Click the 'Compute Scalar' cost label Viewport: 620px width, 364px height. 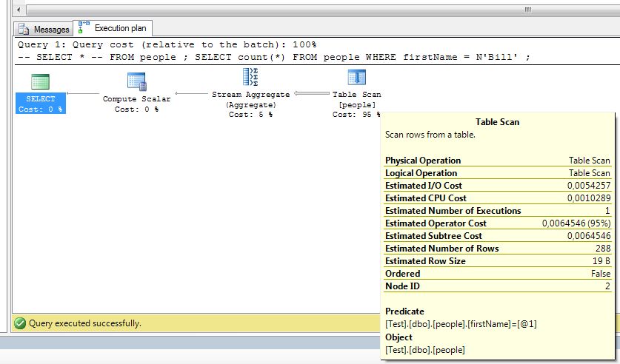coord(137,104)
